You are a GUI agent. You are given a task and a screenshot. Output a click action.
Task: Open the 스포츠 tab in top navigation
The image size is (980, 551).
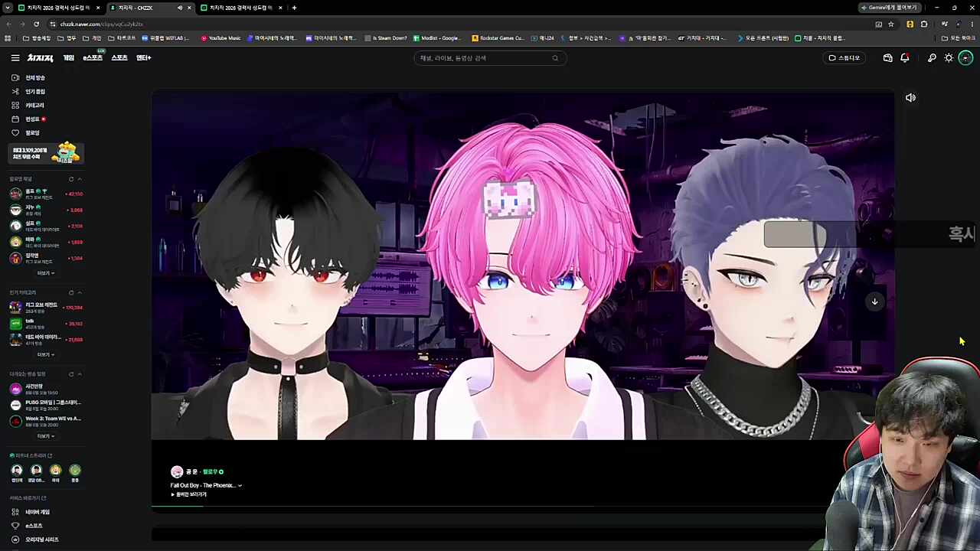point(119,57)
